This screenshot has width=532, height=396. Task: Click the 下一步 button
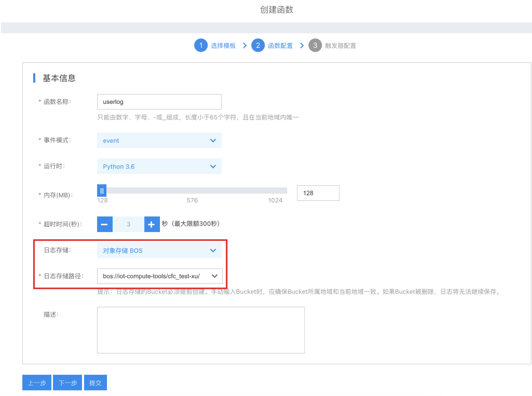[68, 383]
